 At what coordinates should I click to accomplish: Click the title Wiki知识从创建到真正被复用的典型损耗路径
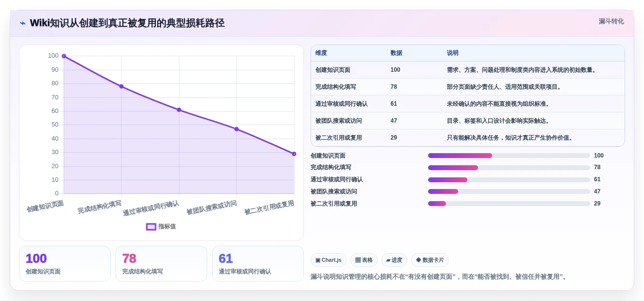click(127, 23)
